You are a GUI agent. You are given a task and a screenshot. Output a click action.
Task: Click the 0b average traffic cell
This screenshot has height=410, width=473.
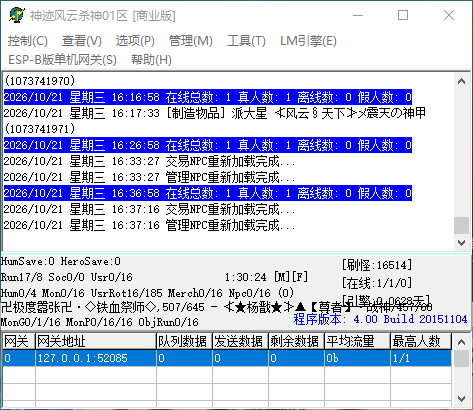[357, 358]
